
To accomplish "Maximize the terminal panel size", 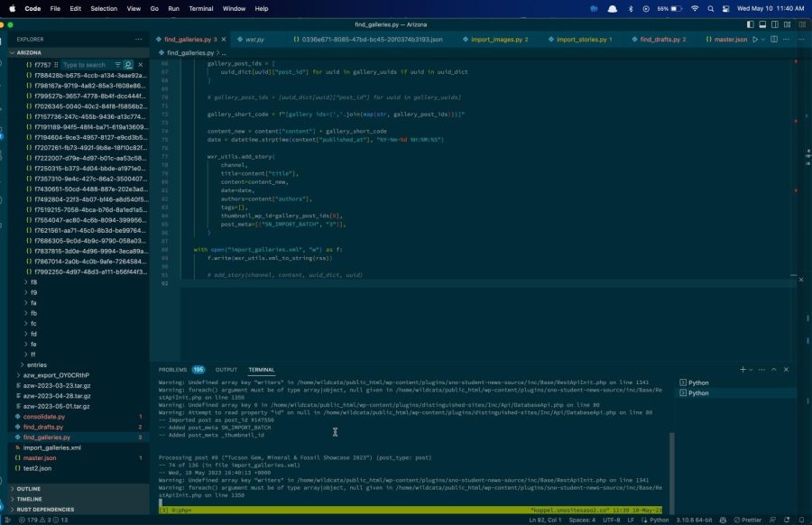I will coord(774,370).
